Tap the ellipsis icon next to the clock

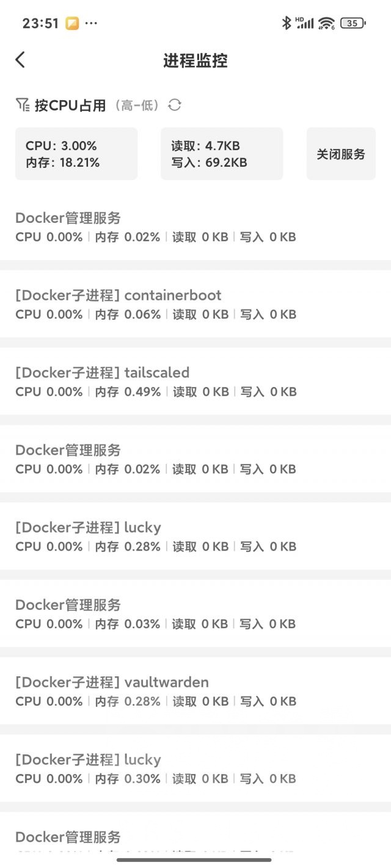(x=90, y=23)
